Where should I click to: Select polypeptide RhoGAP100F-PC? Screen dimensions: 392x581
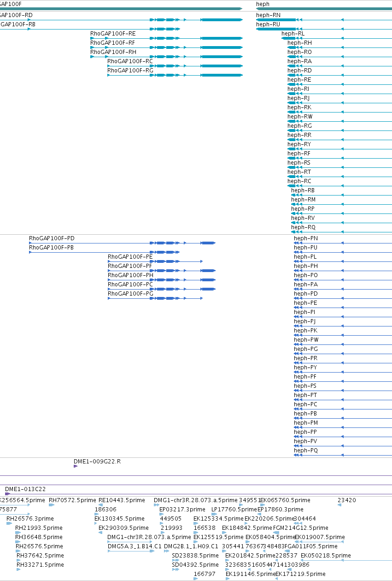point(130,285)
